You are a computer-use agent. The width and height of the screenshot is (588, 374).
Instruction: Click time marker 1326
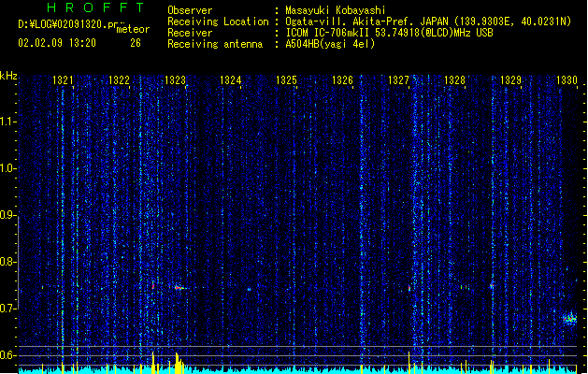pyautogui.click(x=342, y=80)
